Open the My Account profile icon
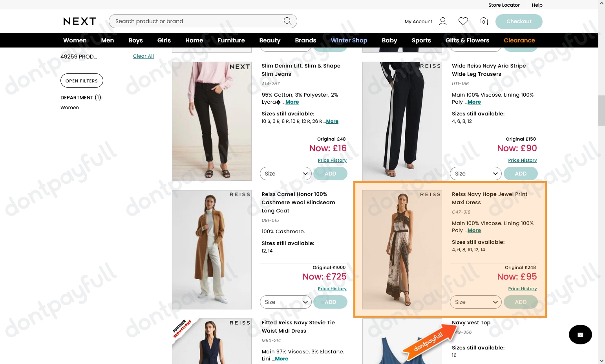 click(x=443, y=21)
